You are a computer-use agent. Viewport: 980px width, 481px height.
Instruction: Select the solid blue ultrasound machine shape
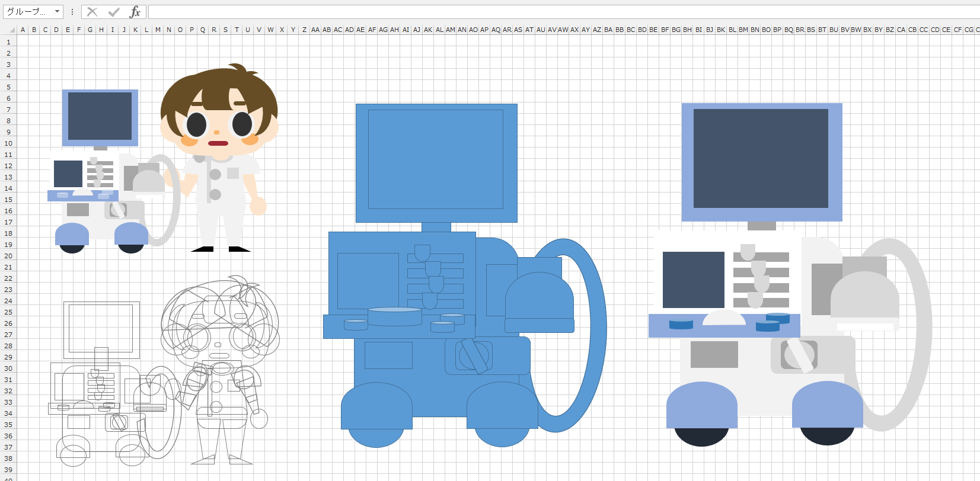465,275
